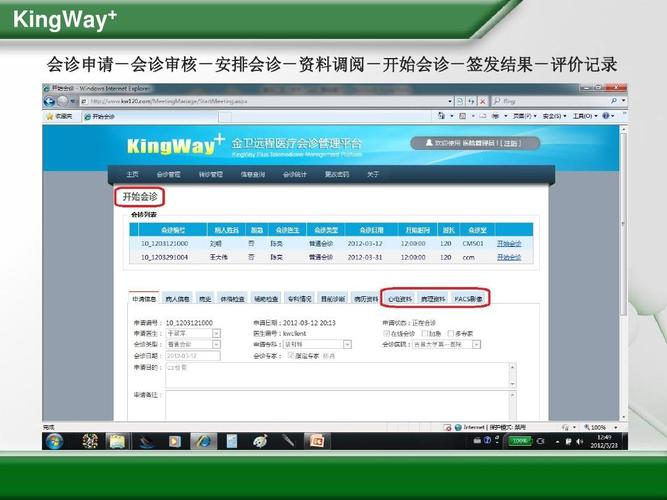Open the Favorites star button (收藏夹)
The width and height of the screenshot is (667, 500).
point(60,116)
